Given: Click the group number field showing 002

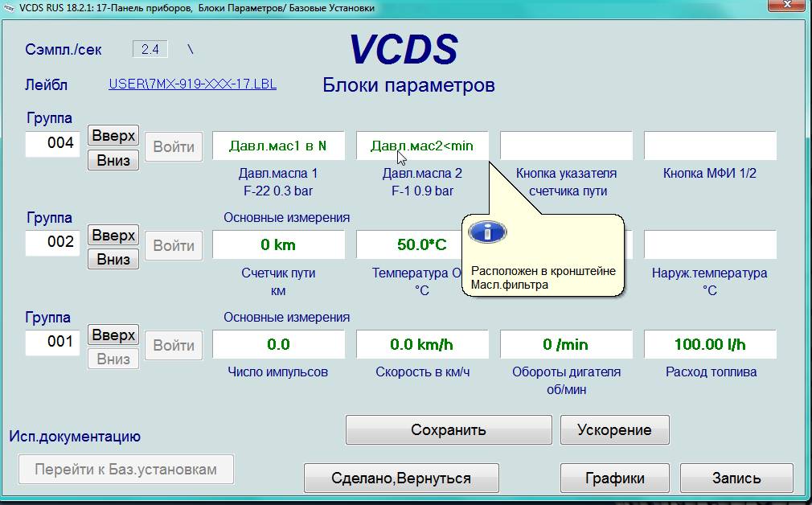Looking at the screenshot, I should tap(53, 243).
